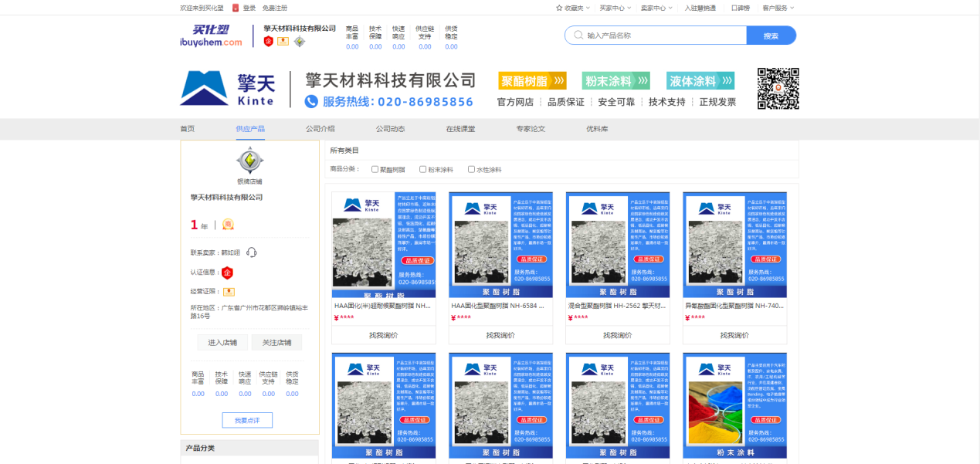Open the HAA固化(半)超耐候聚酯树脂 product thumbnail
Image resolution: width=980 pixels, height=464 pixels.
click(x=384, y=245)
